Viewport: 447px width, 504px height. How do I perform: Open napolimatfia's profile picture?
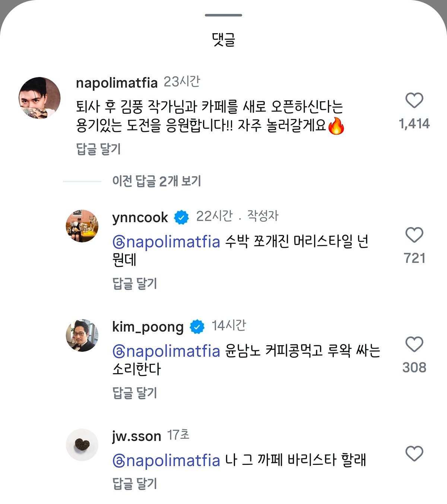click(39, 98)
